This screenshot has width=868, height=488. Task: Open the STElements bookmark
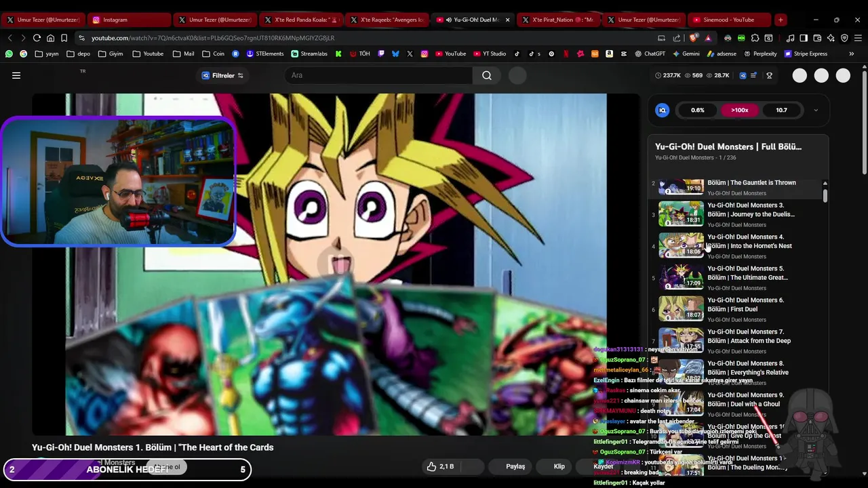(265, 54)
